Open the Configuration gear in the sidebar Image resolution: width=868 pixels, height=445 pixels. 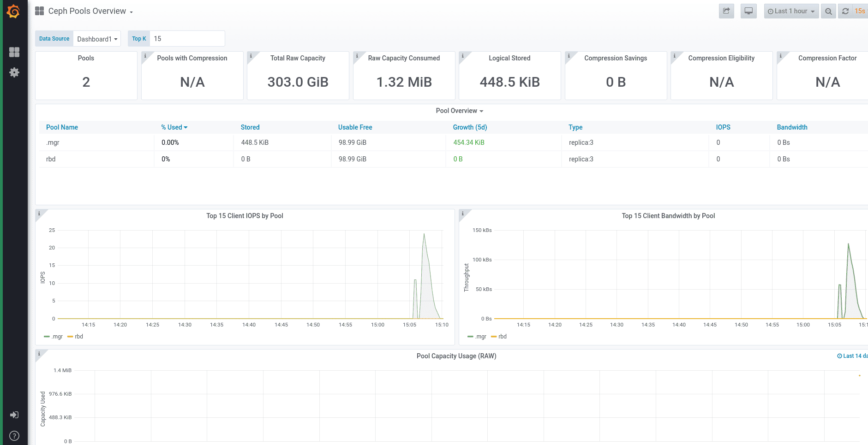pyautogui.click(x=15, y=72)
